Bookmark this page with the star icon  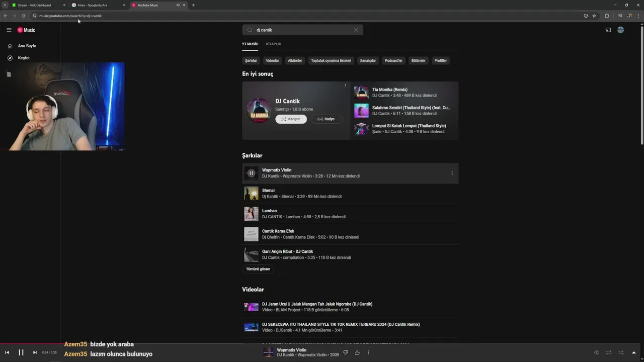[594, 16]
